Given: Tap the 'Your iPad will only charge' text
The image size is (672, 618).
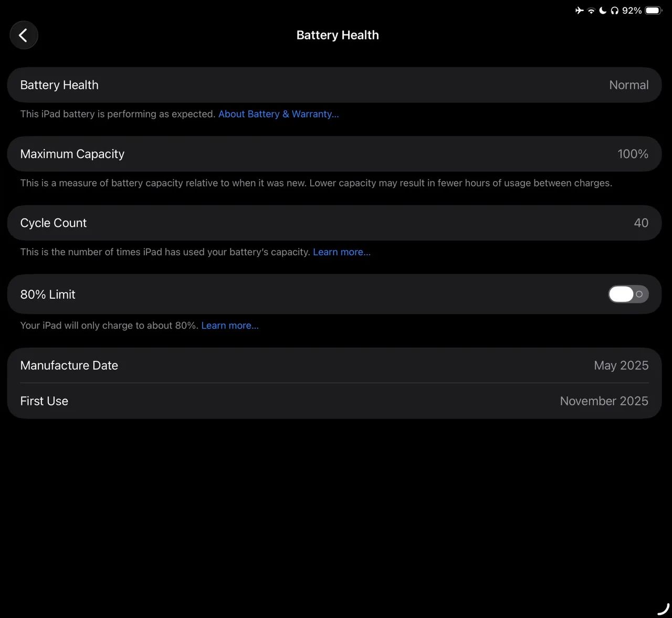Looking at the screenshot, I should [109, 326].
